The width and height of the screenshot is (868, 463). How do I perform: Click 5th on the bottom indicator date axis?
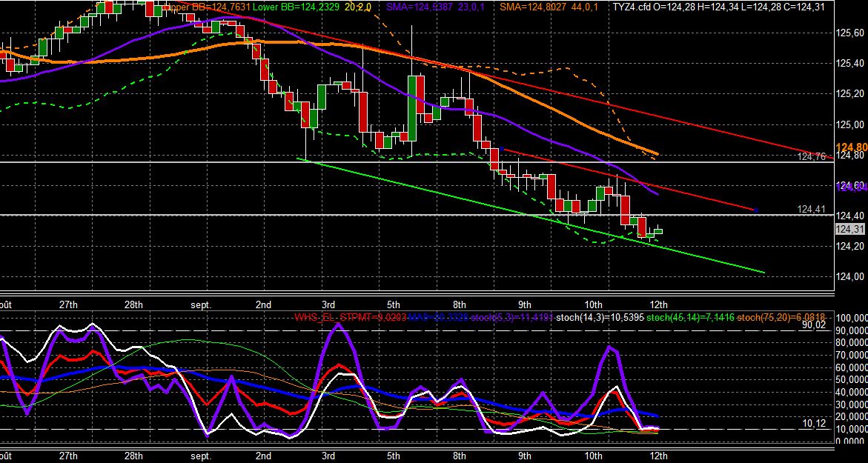pos(393,457)
